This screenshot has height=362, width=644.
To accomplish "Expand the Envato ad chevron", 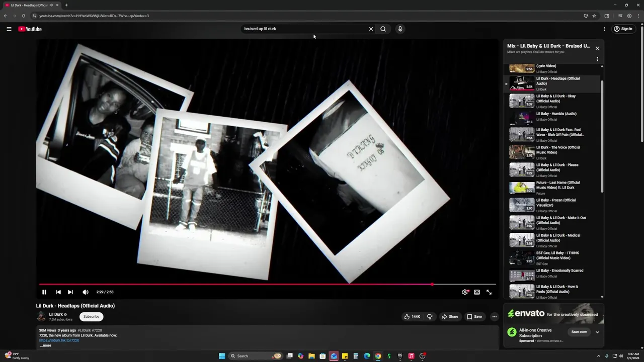I will coord(597,332).
